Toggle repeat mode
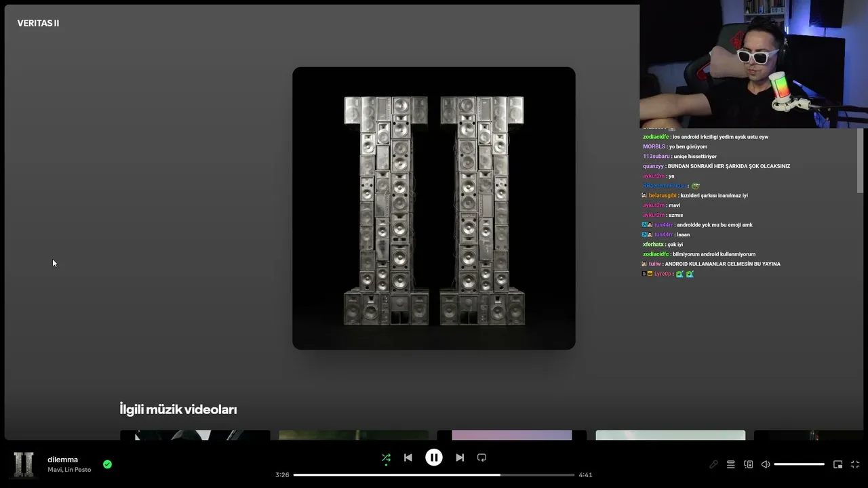Viewport: 868px width, 488px height. 481,457
